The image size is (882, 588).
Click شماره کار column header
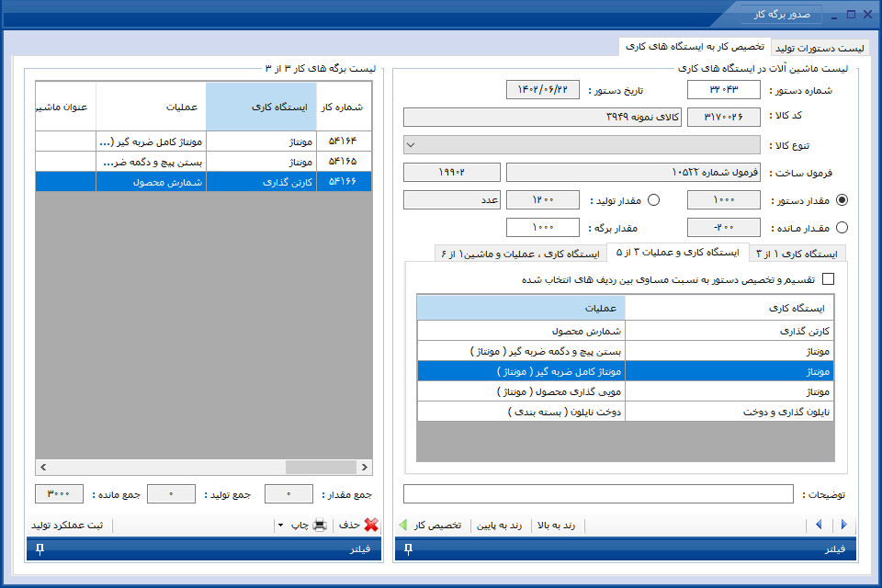tap(344, 107)
